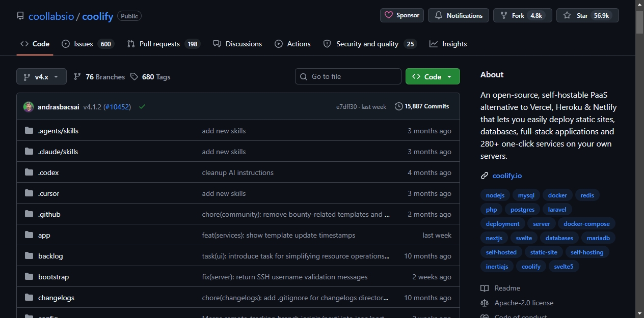Click the history clock icon by 15,887 Commits

tap(398, 106)
